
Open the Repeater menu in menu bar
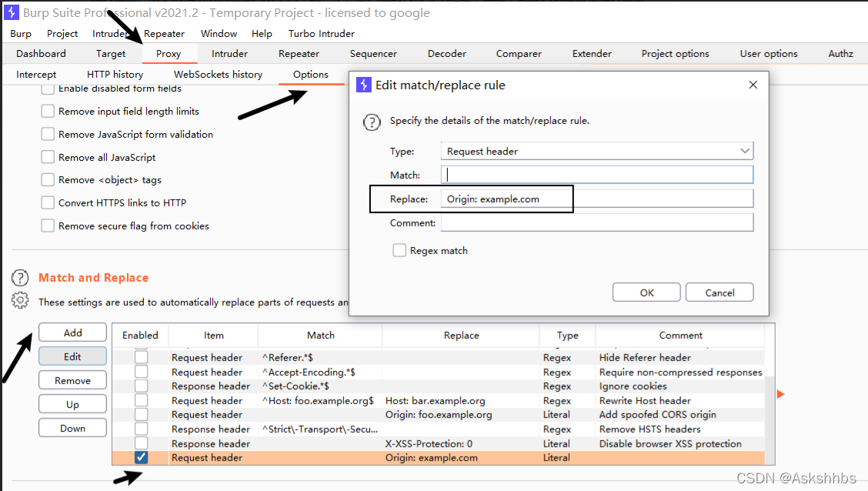[165, 34]
